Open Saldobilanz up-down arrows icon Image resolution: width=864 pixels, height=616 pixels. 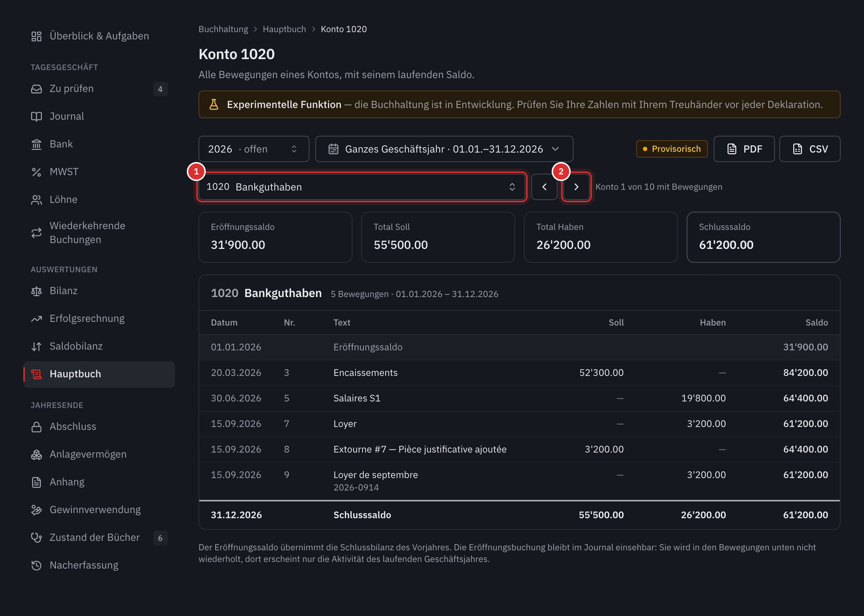[x=36, y=346]
